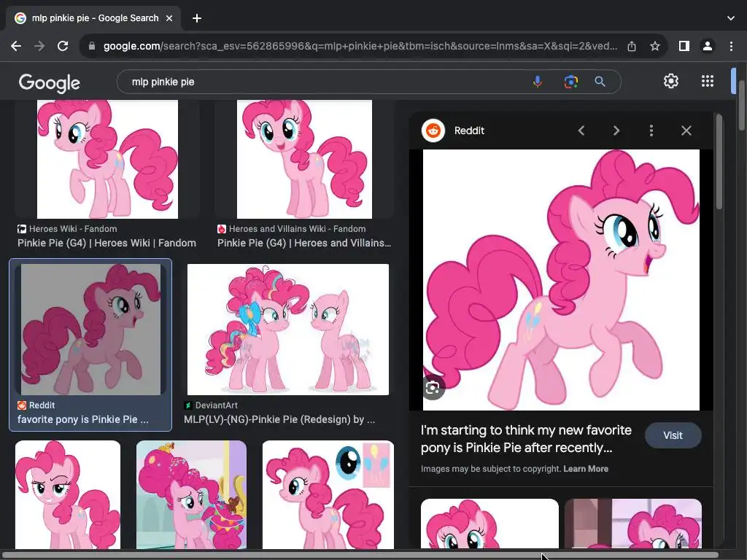
Task: Open the preview's favorite pony title link
Action: coord(526,438)
